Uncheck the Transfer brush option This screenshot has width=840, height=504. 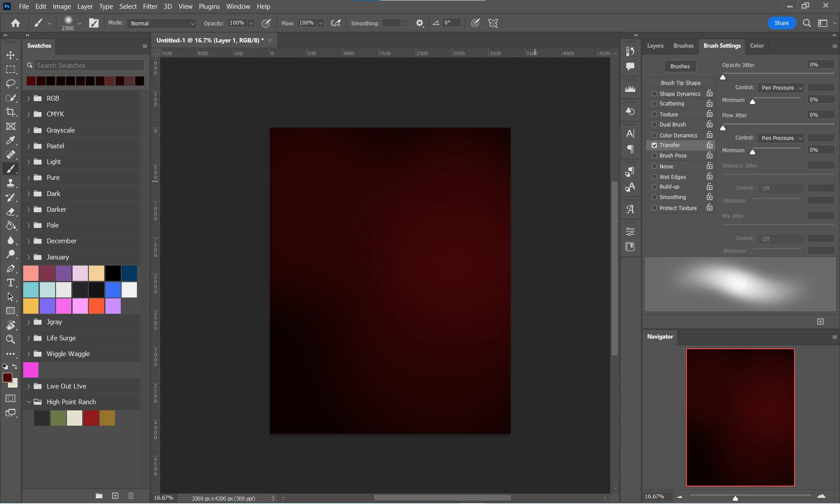pos(654,145)
